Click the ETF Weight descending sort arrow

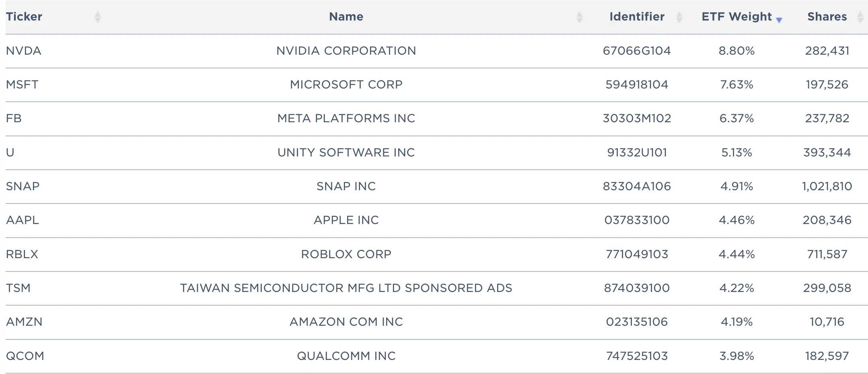point(779,20)
